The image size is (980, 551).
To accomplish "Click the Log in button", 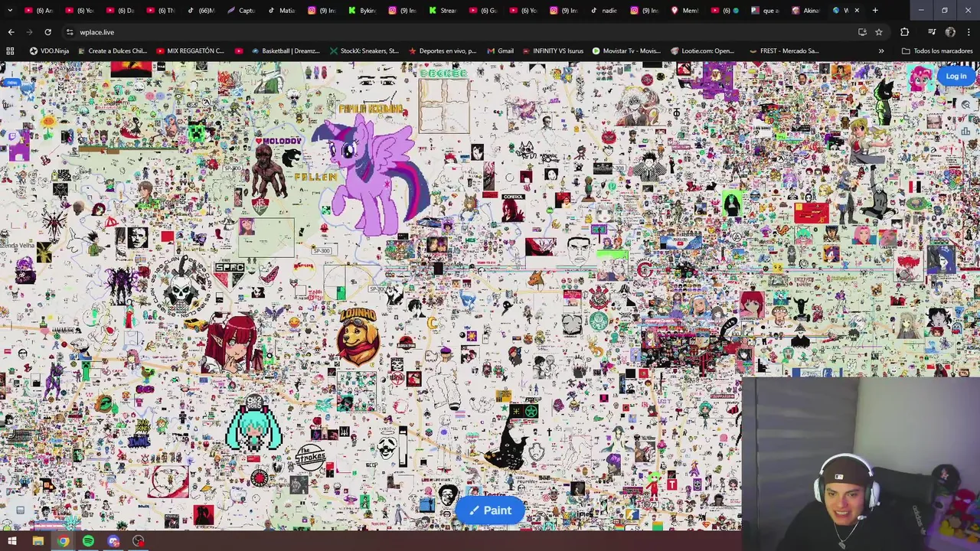I will tap(955, 76).
